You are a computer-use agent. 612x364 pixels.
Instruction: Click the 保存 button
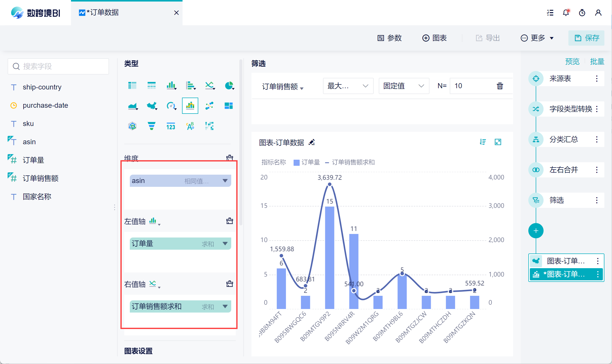tap(586, 38)
